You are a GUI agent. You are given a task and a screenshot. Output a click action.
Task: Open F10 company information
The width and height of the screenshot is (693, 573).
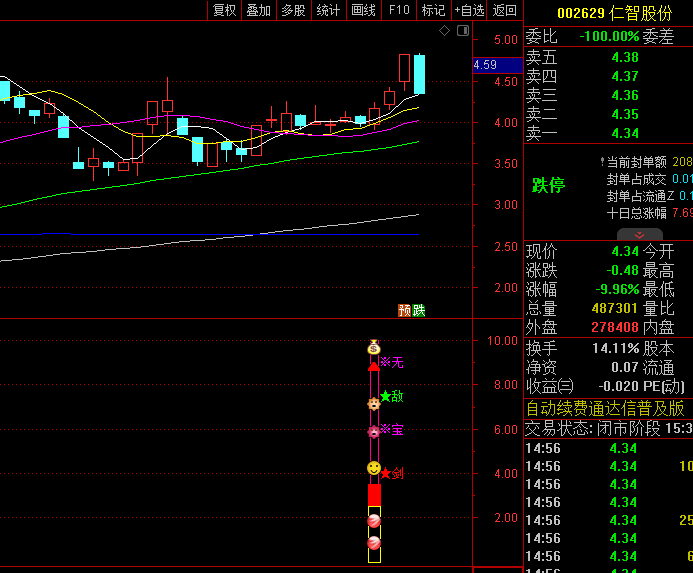[399, 10]
